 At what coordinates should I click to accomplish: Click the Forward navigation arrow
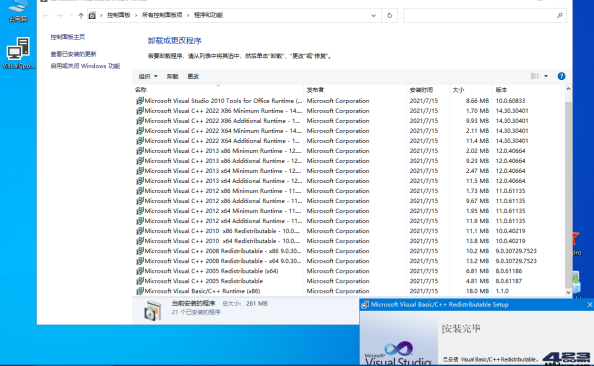60,16
